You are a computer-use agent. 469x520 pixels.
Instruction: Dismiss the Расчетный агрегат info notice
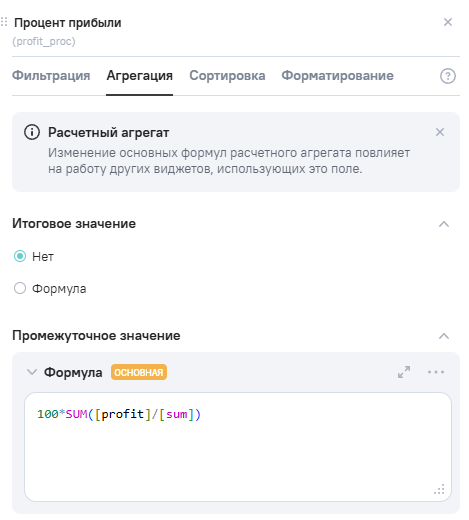click(x=440, y=132)
